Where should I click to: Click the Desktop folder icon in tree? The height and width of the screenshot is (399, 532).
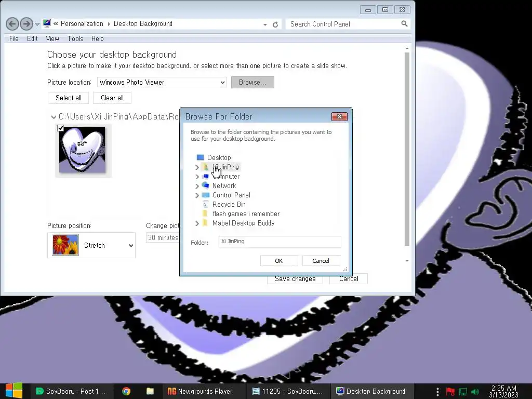200,157
